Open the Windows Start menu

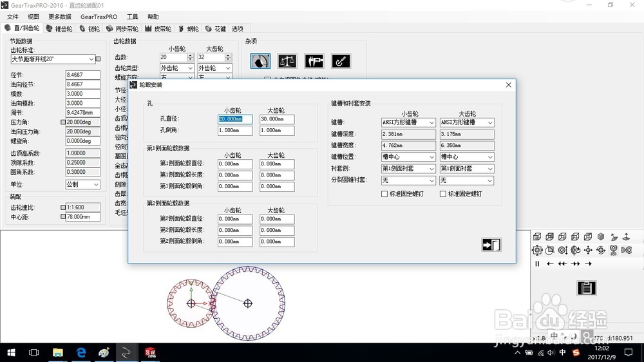point(11,352)
